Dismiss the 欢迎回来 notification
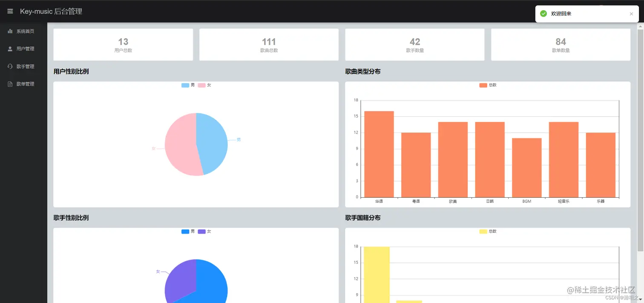Viewport: 644px width, 303px height. pyautogui.click(x=631, y=14)
